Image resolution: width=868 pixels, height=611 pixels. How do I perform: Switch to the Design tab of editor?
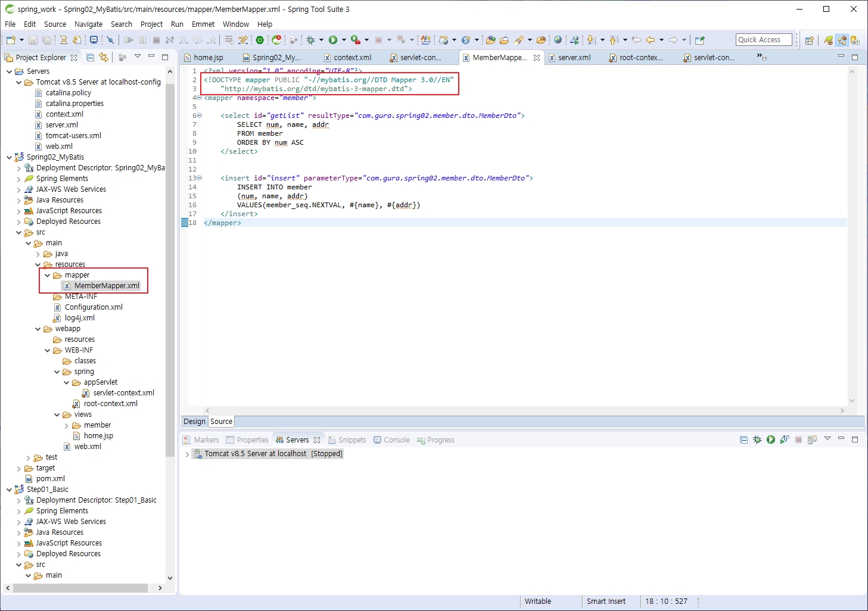194,422
